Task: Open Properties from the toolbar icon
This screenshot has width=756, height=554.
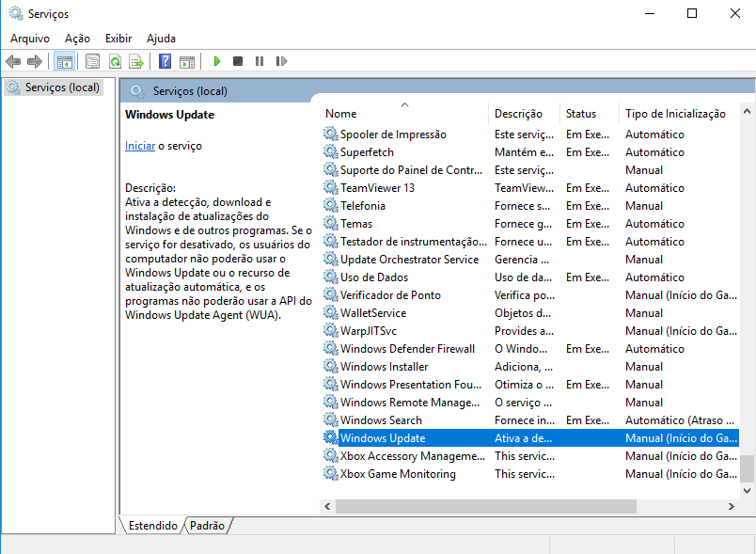Action: click(92, 62)
